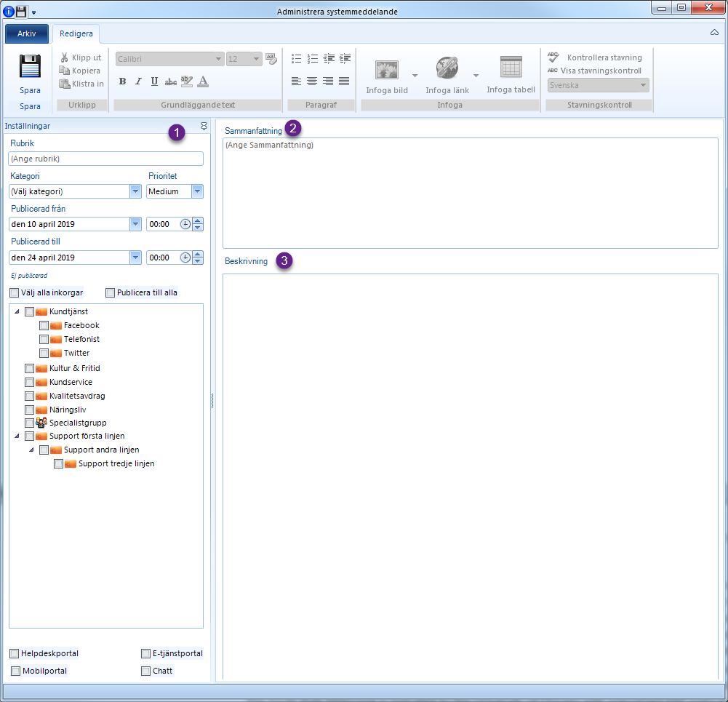Open the Publicerad från date picker
The width and height of the screenshot is (728, 702).
point(135,224)
